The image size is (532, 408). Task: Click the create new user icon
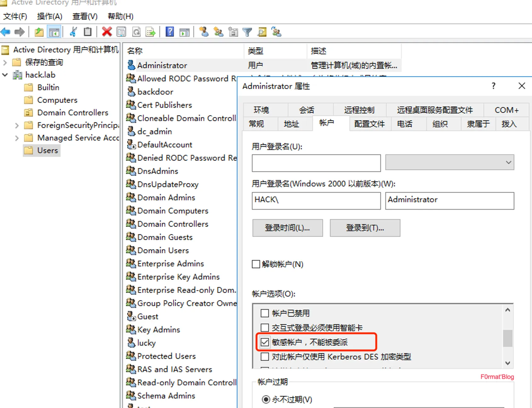[204, 32]
